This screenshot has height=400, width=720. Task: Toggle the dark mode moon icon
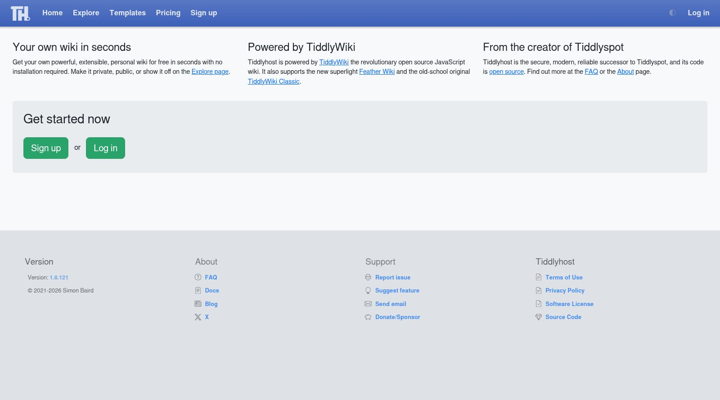click(x=672, y=13)
